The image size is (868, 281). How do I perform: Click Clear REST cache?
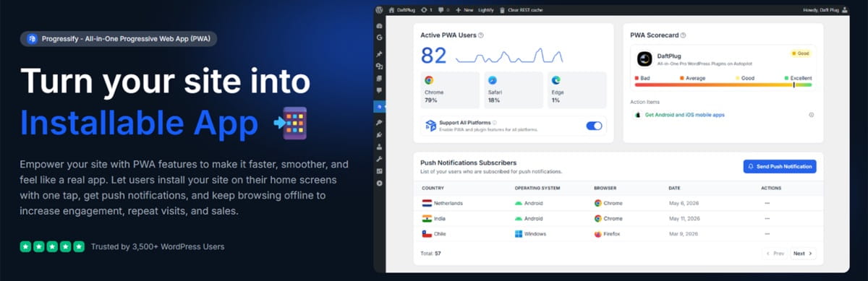pos(521,10)
